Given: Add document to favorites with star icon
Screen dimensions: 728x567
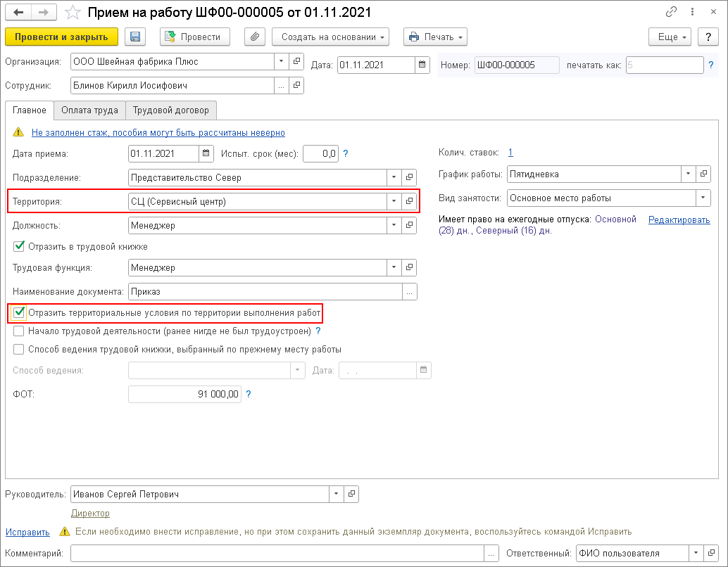Looking at the screenshot, I should [x=73, y=13].
